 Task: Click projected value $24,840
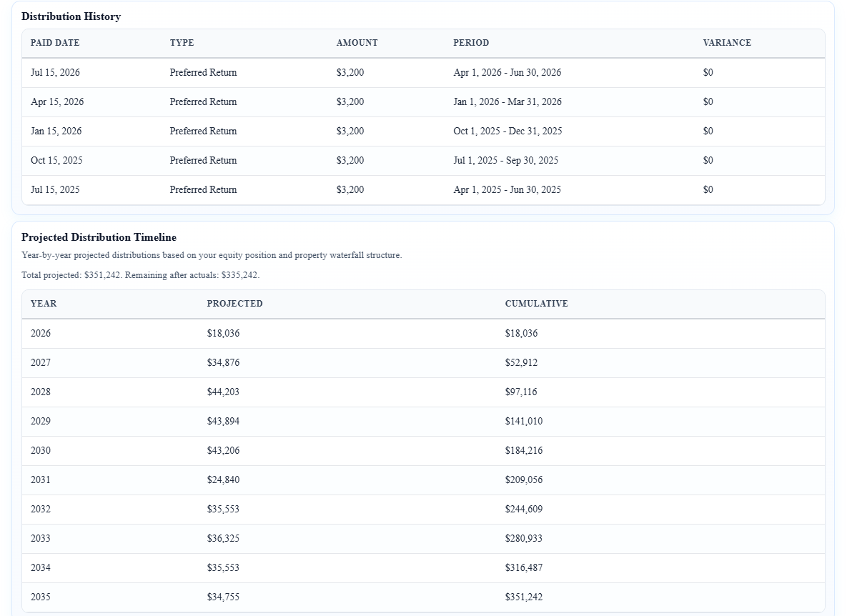point(223,480)
